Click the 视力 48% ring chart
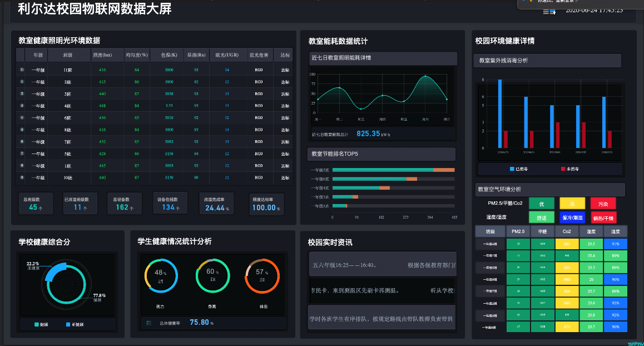 click(x=161, y=275)
